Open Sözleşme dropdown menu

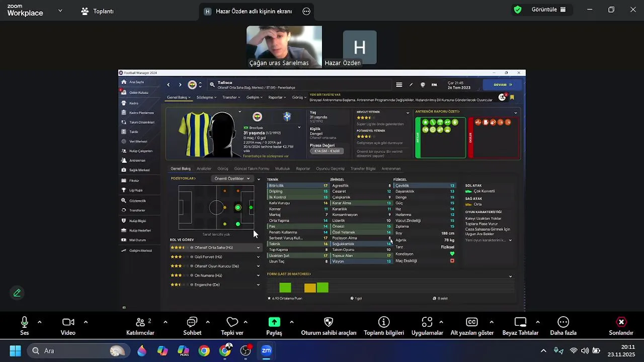tap(206, 98)
